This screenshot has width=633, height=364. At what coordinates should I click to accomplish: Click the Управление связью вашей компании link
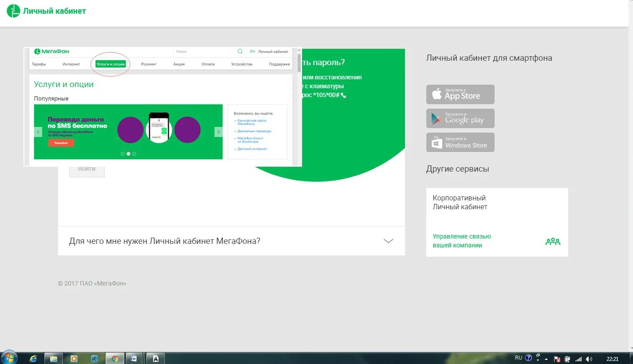tap(462, 241)
